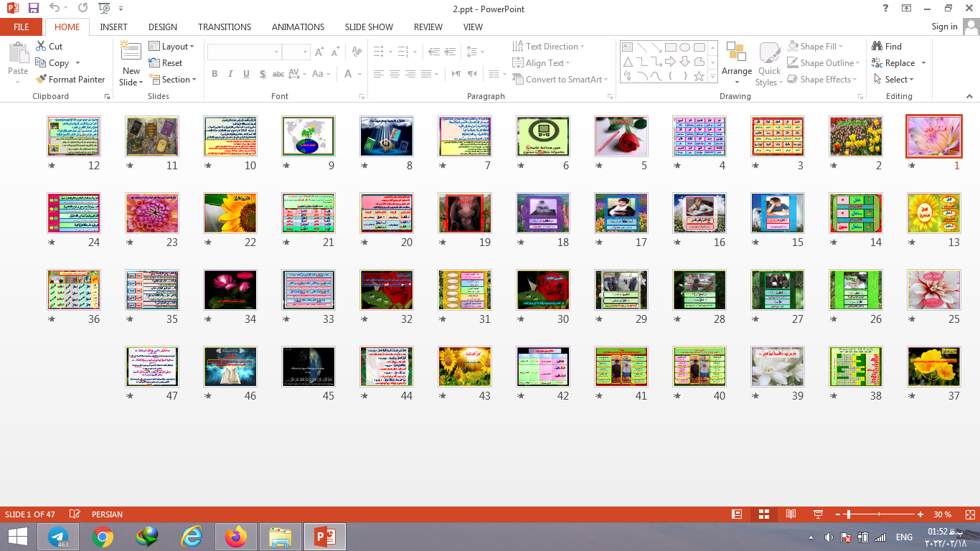
Task: Click the Save icon in quick access toolbar
Action: pyautogui.click(x=34, y=9)
